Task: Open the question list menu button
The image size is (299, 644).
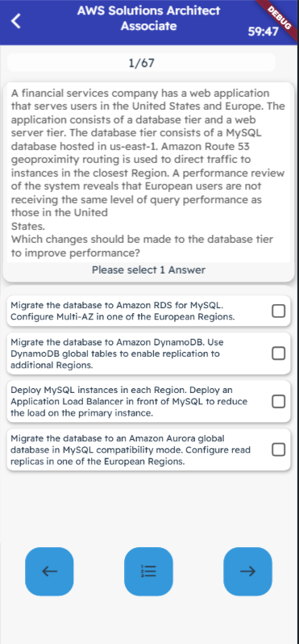Action: (x=148, y=571)
